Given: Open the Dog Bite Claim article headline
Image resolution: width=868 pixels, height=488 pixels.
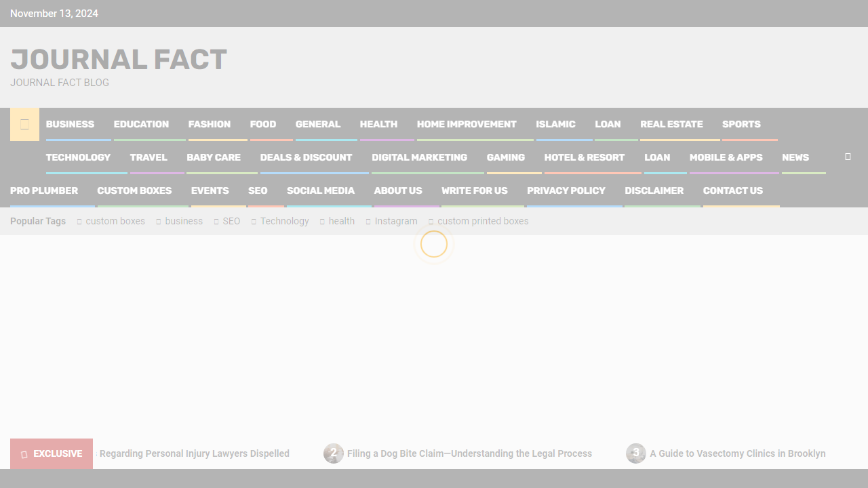Looking at the screenshot, I should click(469, 453).
